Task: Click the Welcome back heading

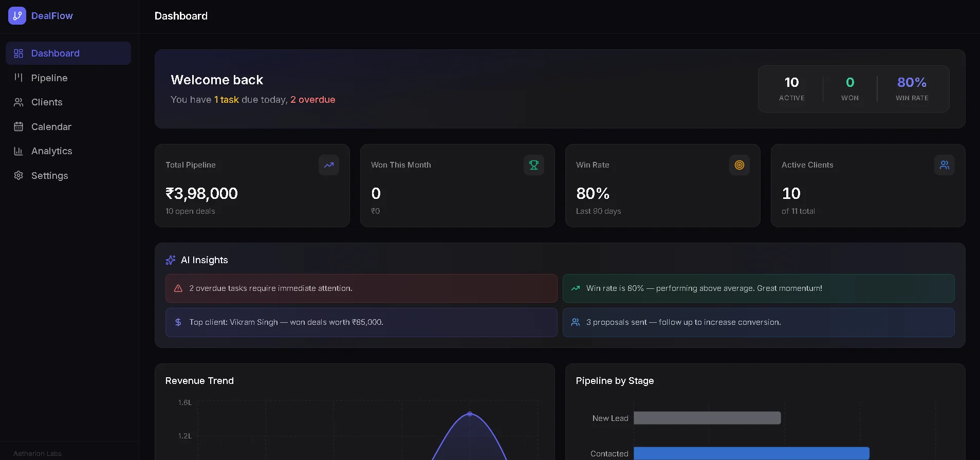Action: [217, 80]
